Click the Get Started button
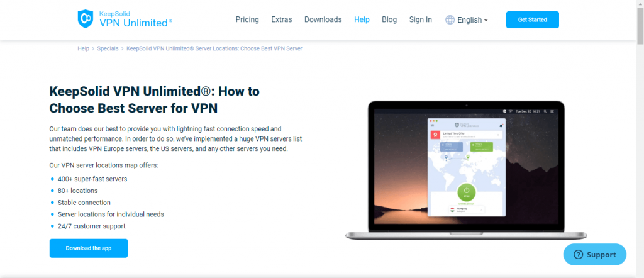Viewport: 644px width, 278px height. pos(532,19)
